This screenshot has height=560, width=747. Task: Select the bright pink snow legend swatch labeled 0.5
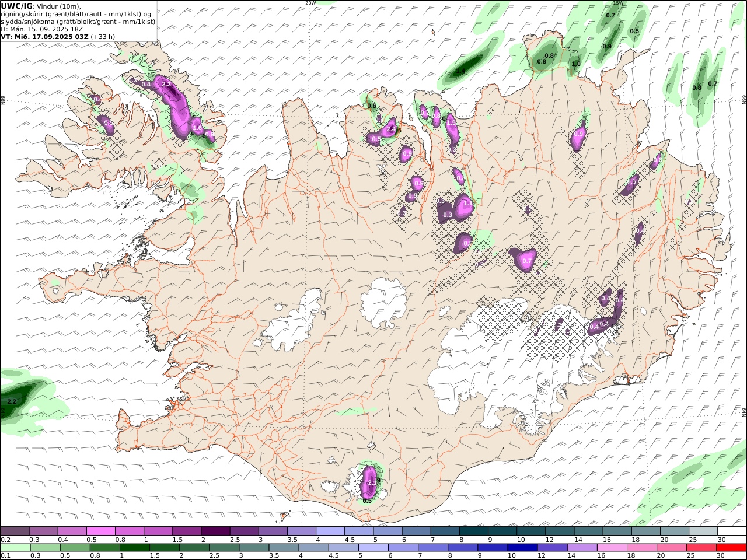(100, 531)
